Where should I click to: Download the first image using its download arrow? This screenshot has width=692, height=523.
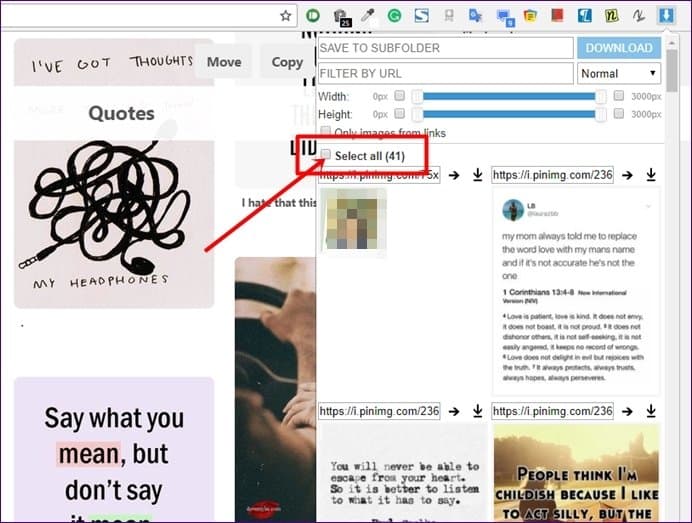point(477,175)
